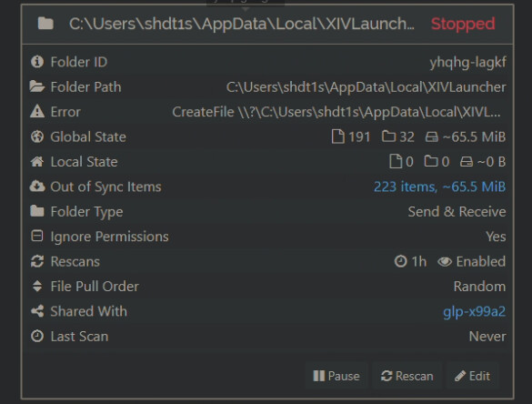
Task: Click the globe icon beside Global State
Action: 37,136
